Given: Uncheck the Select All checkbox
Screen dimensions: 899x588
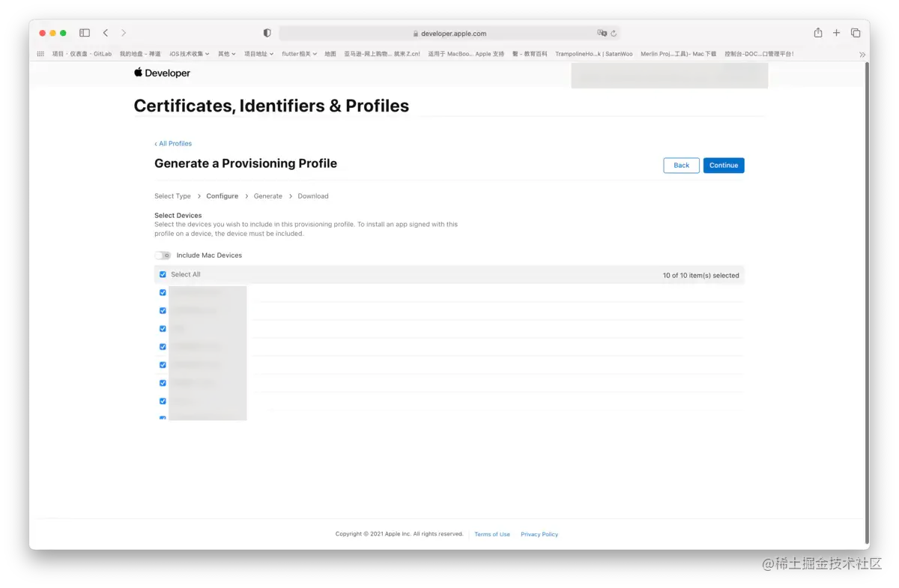Looking at the screenshot, I should pos(163,274).
